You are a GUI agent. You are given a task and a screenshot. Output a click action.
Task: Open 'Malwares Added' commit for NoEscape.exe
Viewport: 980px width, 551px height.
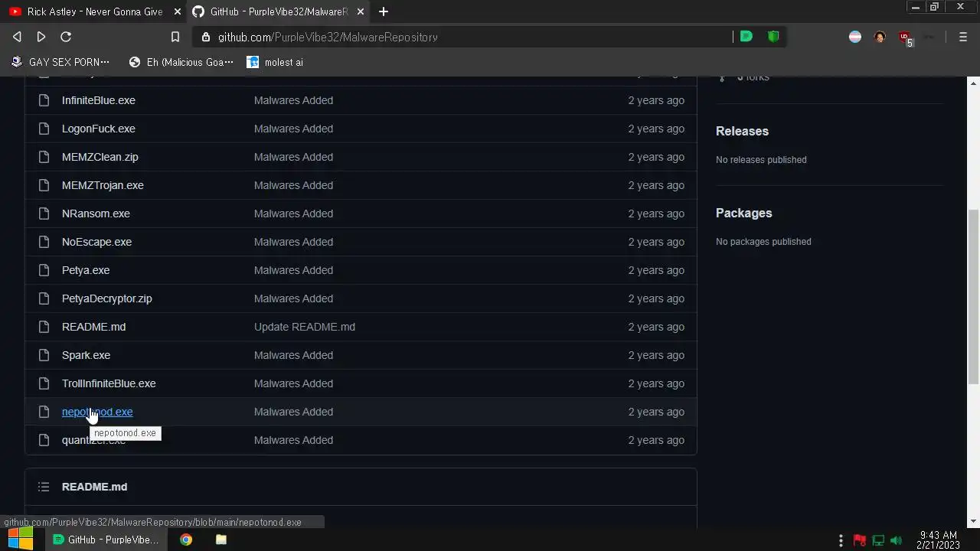click(x=293, y=242)
